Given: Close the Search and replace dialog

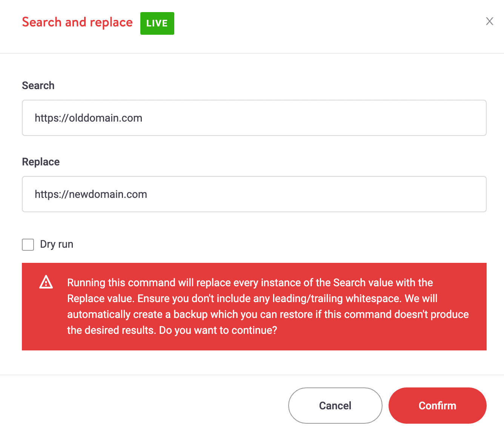Looking at the screenshot, I should click(489, 22).
